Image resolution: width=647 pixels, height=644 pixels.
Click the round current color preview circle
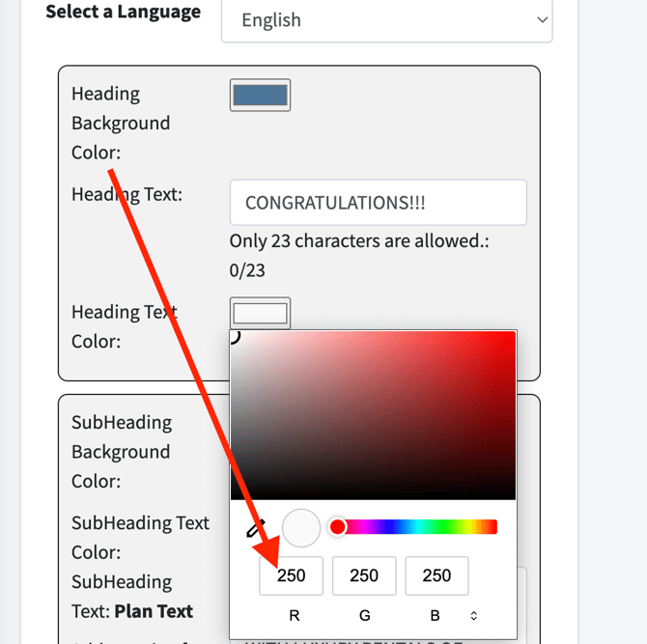point(301,528)
